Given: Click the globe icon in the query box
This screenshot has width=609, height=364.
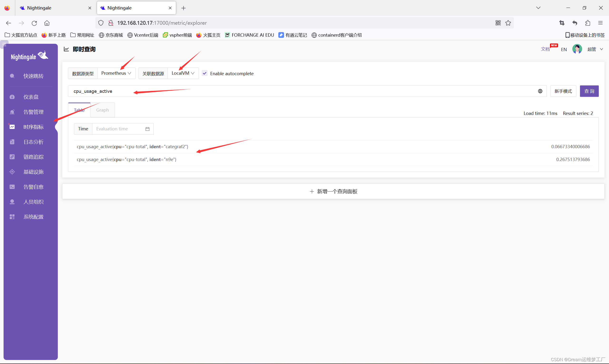Looking at the screenshot, I should pos(540,91).
